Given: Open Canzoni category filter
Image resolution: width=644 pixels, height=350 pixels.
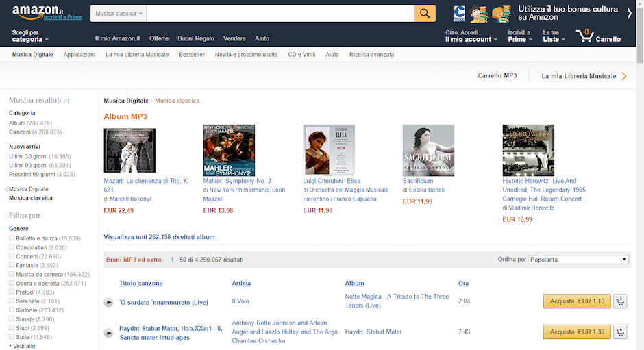Looking at the screenshot, I should [36, 132].
